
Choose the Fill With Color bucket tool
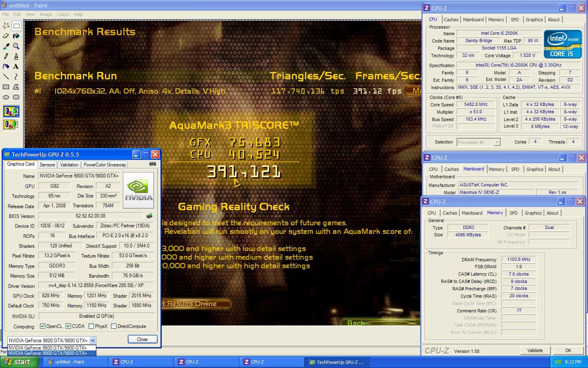pos(16,36)
